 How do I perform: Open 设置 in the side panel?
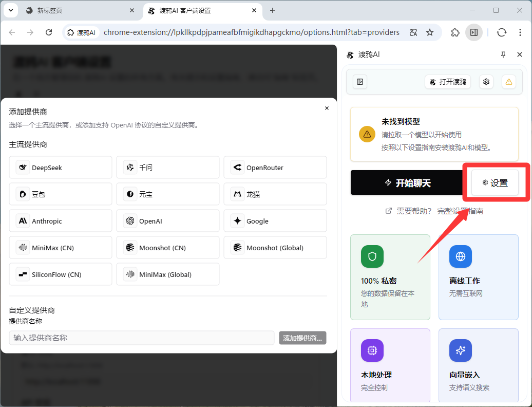[495, 182]
